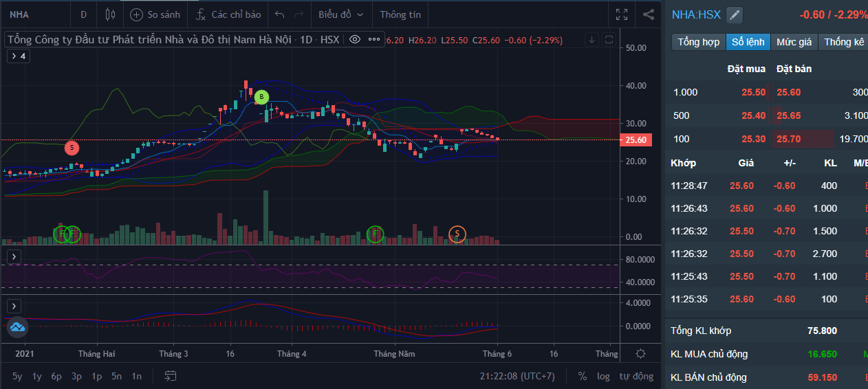This screenshot has width=868, height=389.
Task: Expand the RSI pane legend chevron
Action: click(x=14, y=256)
